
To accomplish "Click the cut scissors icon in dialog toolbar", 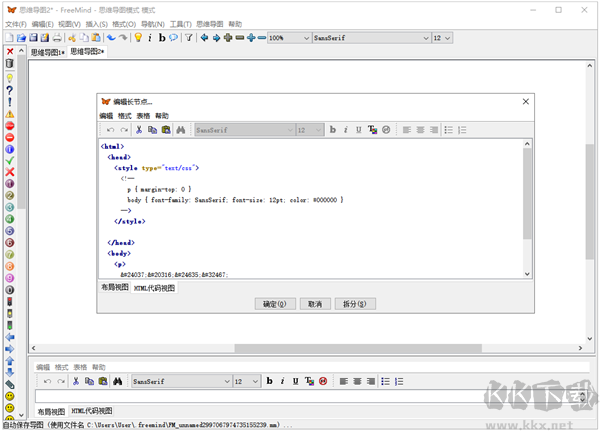I will (138, 130).
